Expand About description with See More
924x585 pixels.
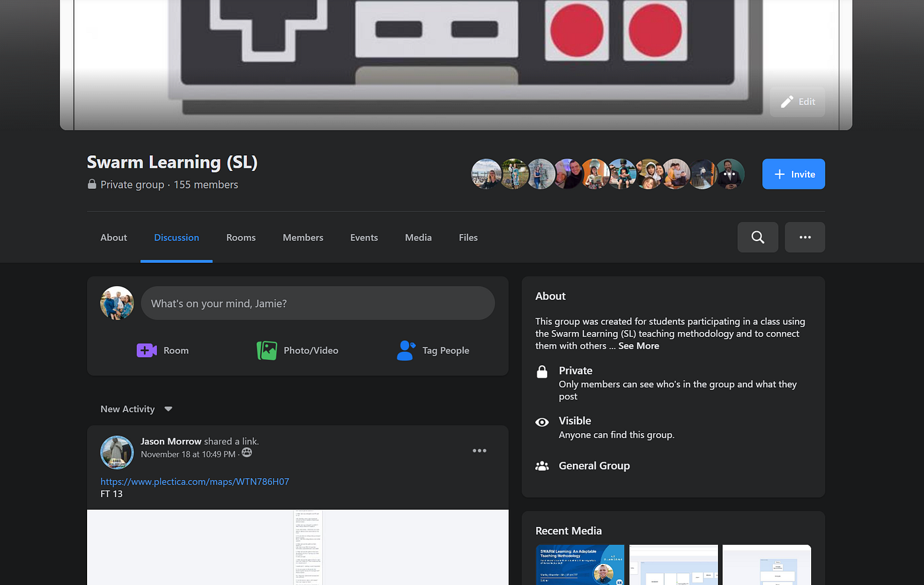tap(639, 346)
